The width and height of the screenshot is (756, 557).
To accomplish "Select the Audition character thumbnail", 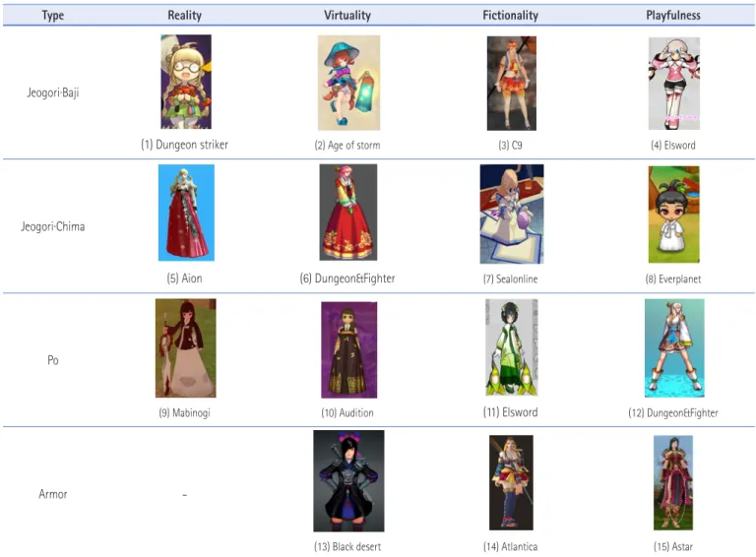I will pyautogui.click(x=349, y=349).
